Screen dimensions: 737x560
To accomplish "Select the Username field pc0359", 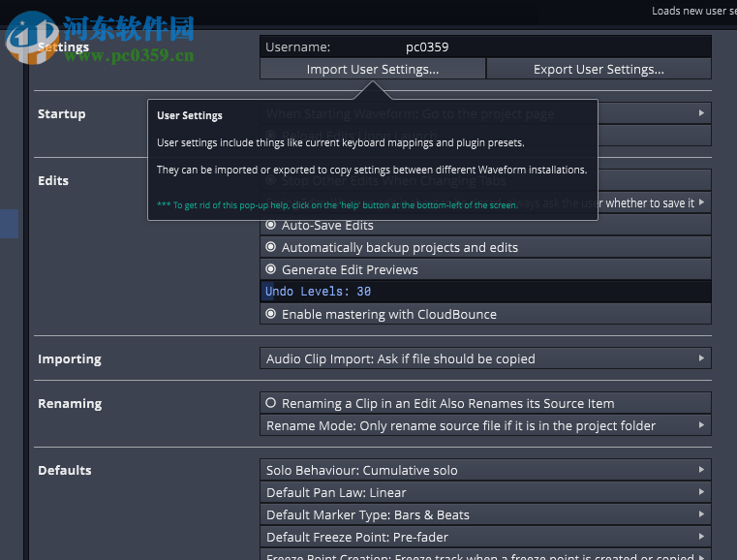I will 485,47.
